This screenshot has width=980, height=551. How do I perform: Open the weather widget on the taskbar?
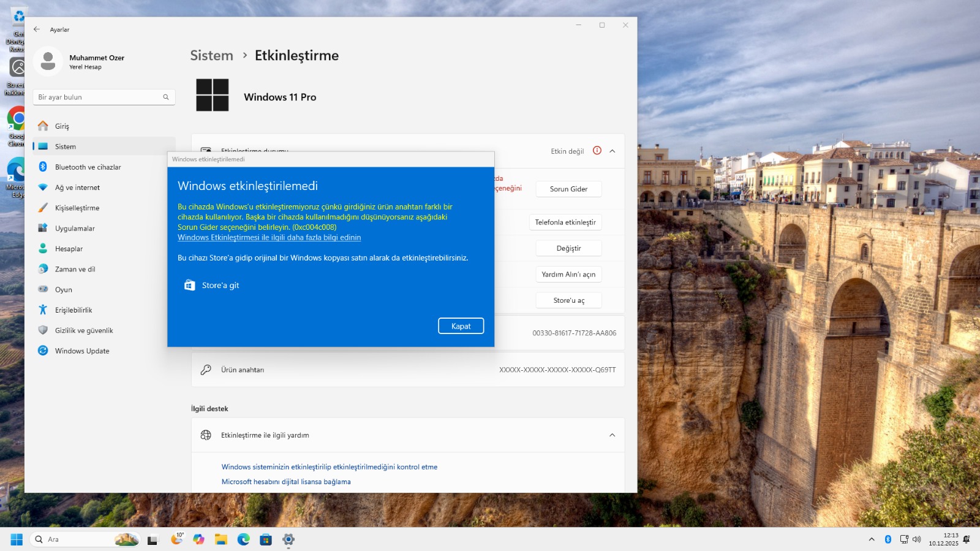click(x=177, y=539)
